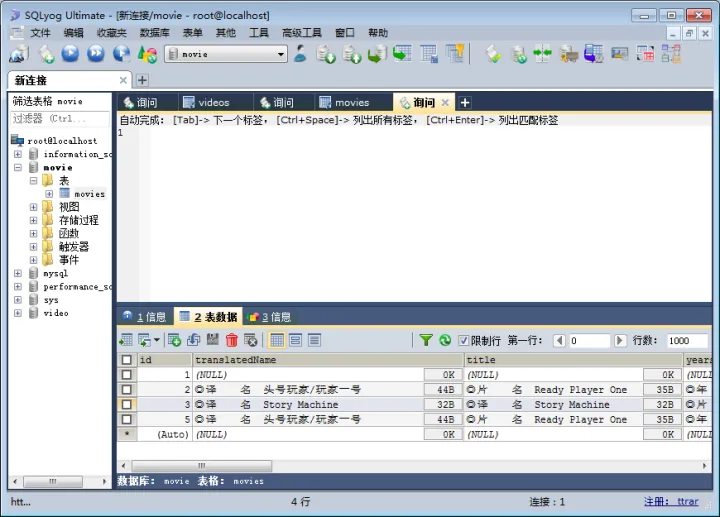Click the insert new row icon
Image resolution: width=720 pixels, height=517 pixels.
[x=175, y=341]
